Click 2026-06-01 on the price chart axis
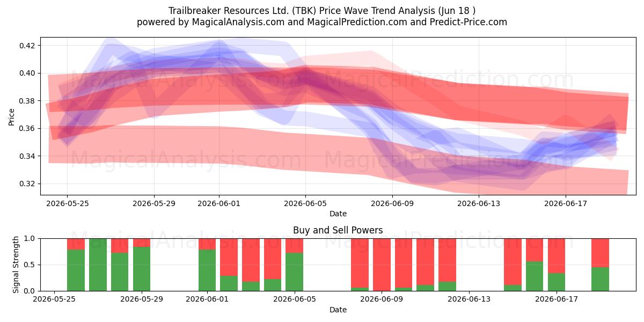Viewport: 644px width, 322px height. [x=219, y=203]
